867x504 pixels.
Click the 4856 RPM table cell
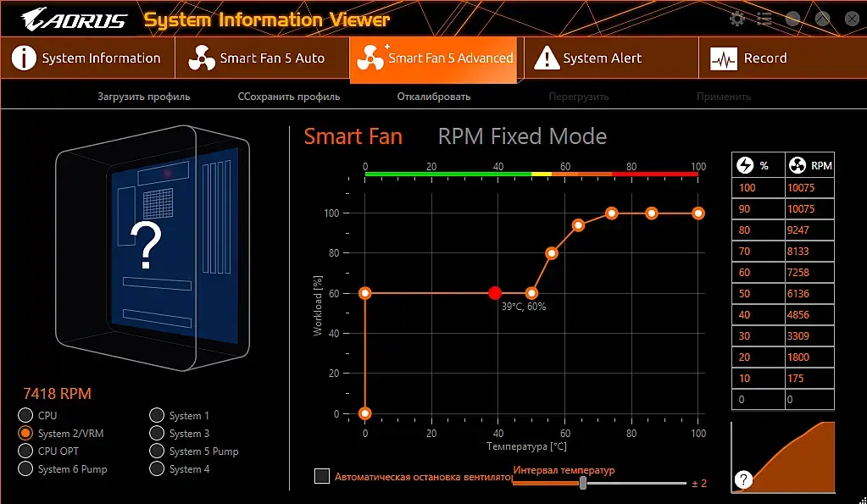click(x=809, y=315)
